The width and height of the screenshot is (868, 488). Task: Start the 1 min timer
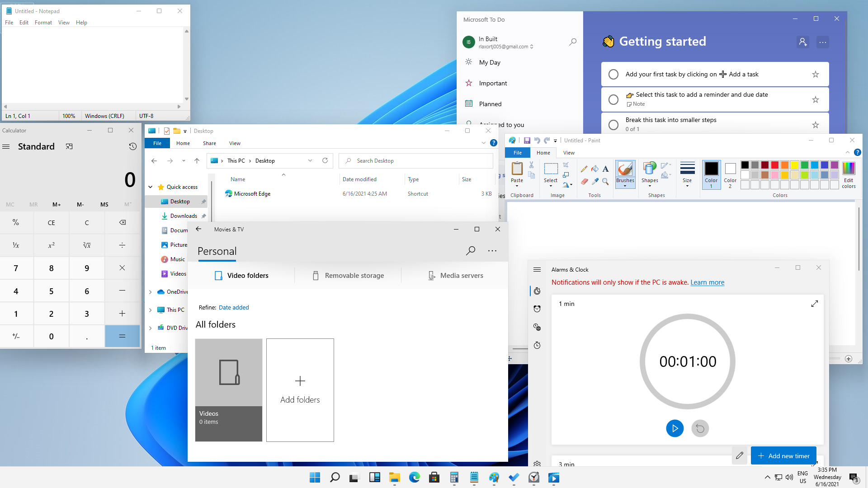pos(675,428)
